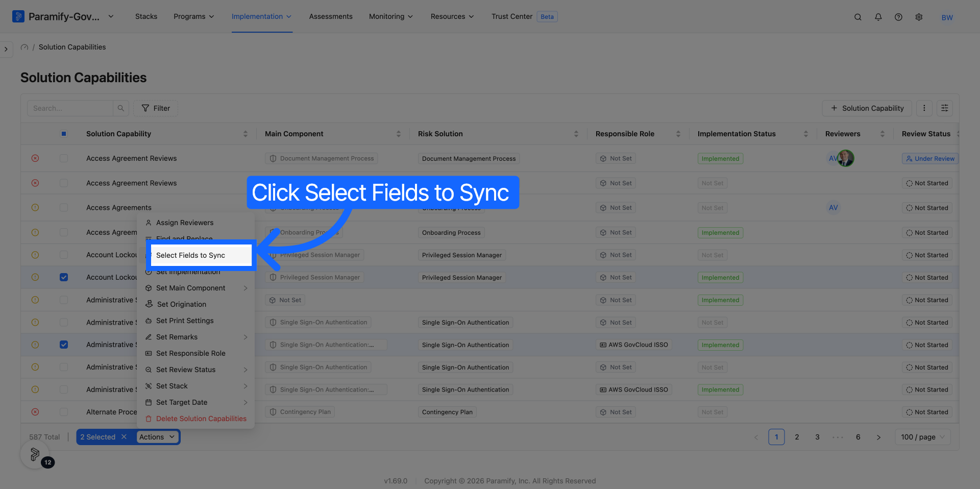The height and width of the screenshot is (489, 980).
Task: Check the first Access Agreement Reviews row checkbox
Action: 64,158
